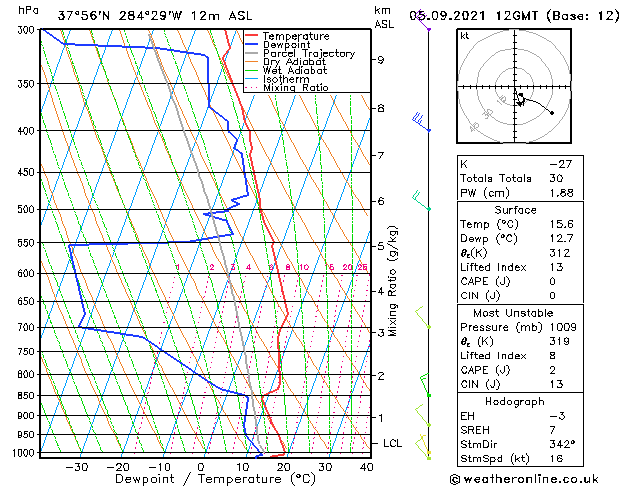
Task: Click the Temperature red legend line
Action: point(252,36)
